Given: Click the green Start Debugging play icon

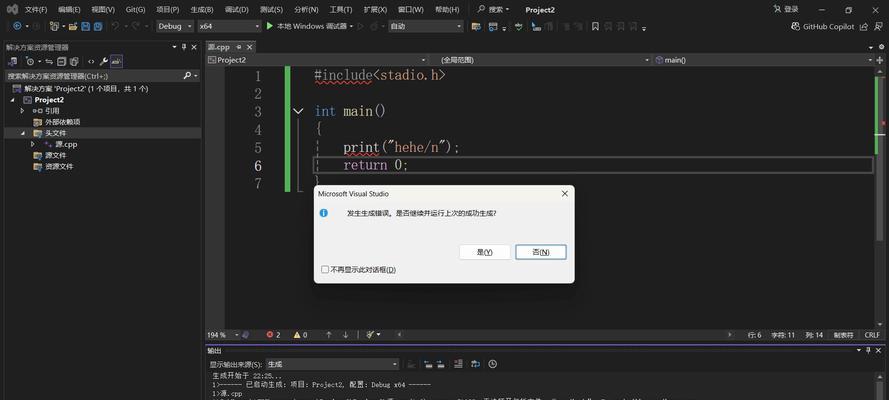Looking at the screenshot, I should (x=270, y=26).
